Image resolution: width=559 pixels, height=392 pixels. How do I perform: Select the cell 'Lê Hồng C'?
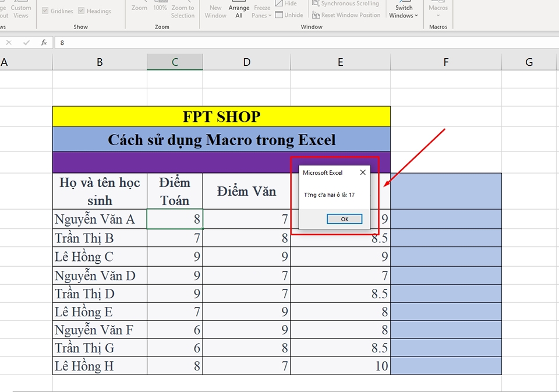click(x=100, y=257)
